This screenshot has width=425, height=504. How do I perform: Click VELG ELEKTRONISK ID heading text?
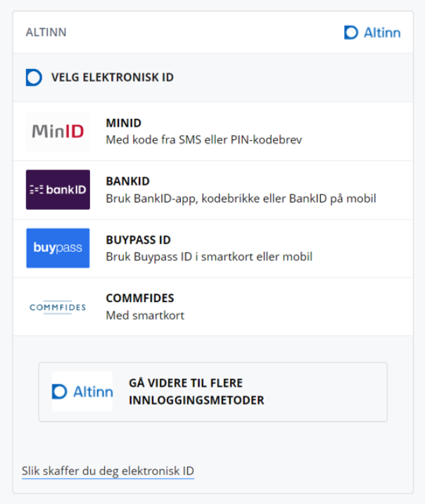(112, 77)
